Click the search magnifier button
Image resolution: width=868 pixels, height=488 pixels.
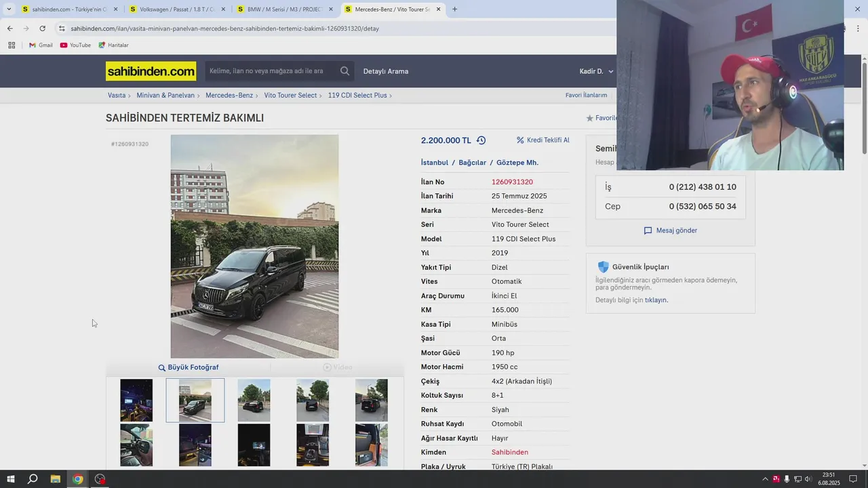pos(345,71)
